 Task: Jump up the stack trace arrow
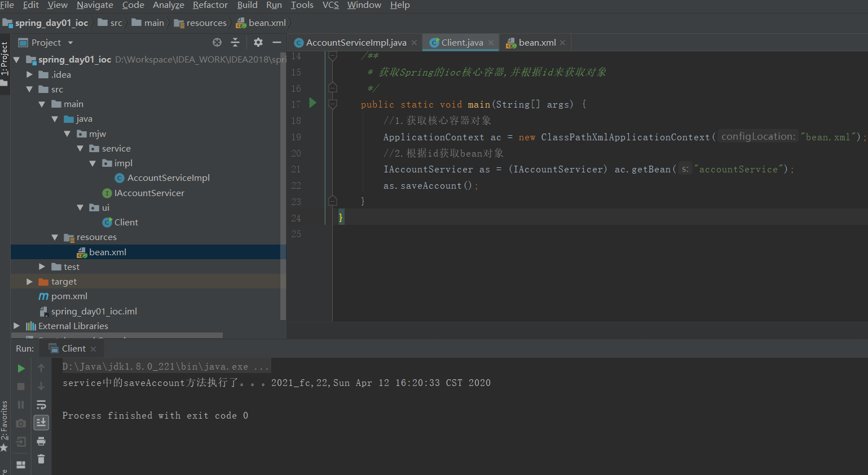[41, 368]
